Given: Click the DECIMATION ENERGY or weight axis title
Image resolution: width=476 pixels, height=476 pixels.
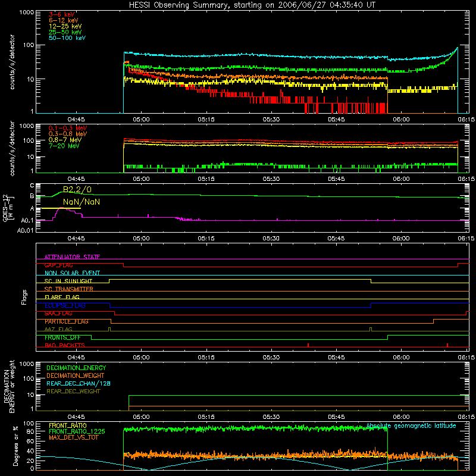Looking at the screenshot, I should 9,386.
